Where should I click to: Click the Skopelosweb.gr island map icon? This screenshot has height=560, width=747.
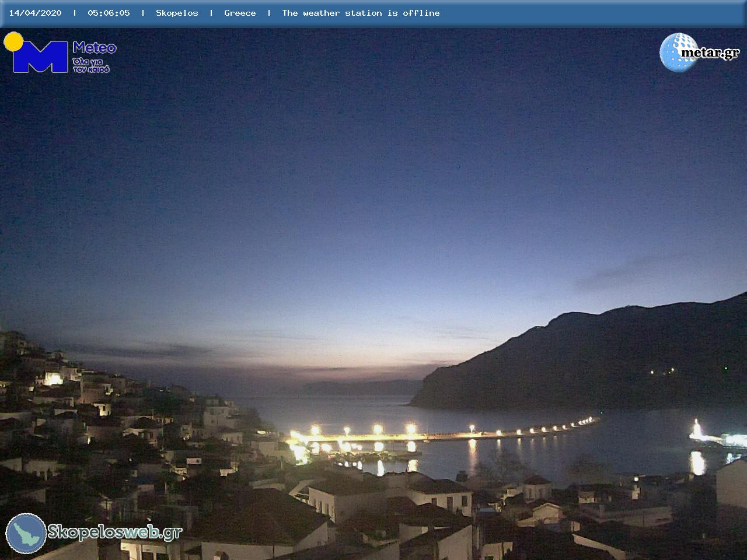26,533
